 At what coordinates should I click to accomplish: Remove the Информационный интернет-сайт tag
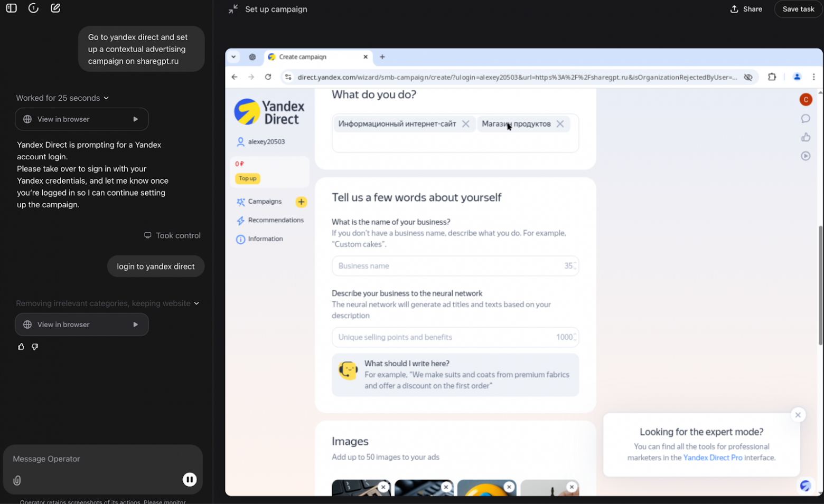[466, 124]
